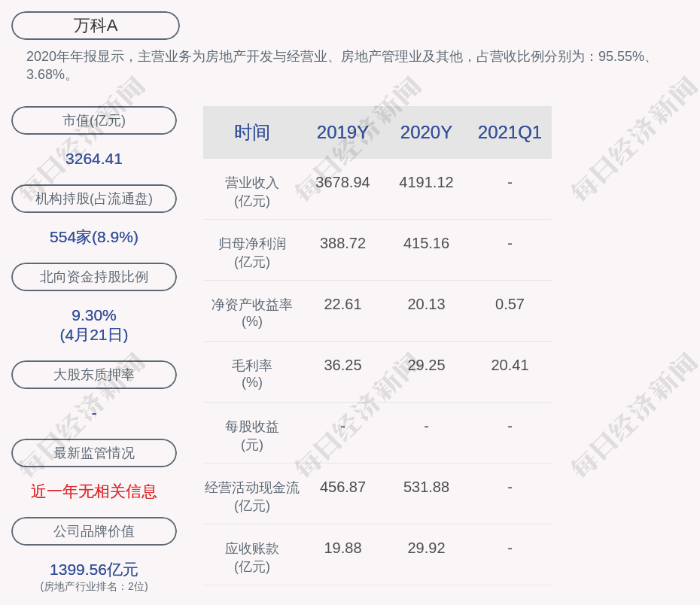
Task: Click the 归母净利润(亿元) row label
Action: [252, 253]
